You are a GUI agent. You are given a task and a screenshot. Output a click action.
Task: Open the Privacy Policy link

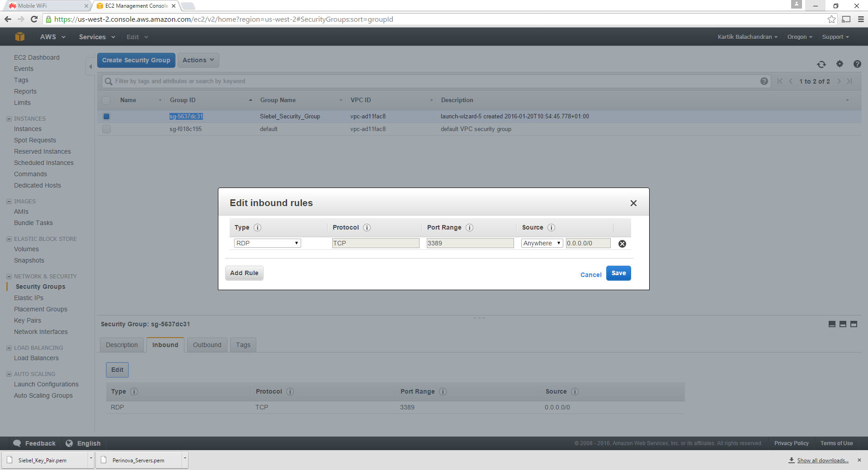point(791,443)
